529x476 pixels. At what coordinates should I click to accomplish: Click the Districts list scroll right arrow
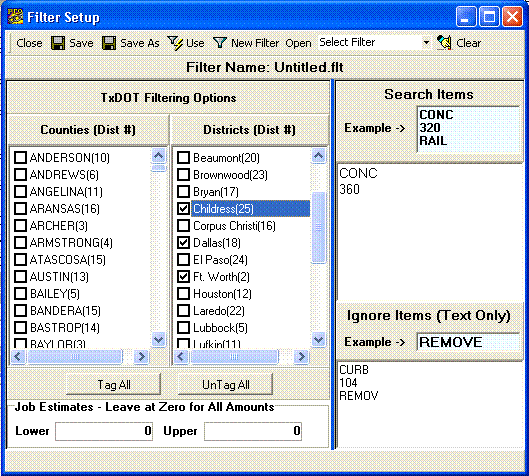(x=301, y=356)
